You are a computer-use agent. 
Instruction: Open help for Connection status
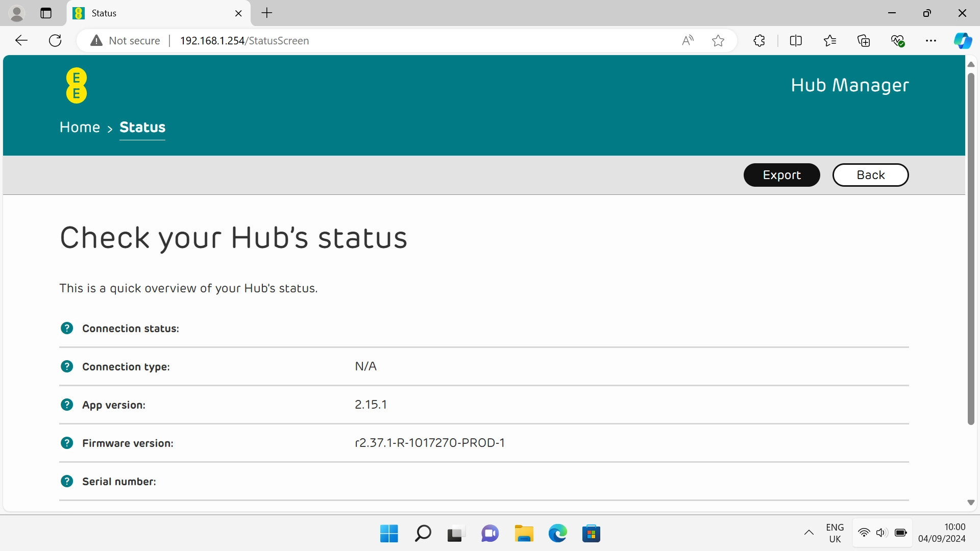coord(67,328)
